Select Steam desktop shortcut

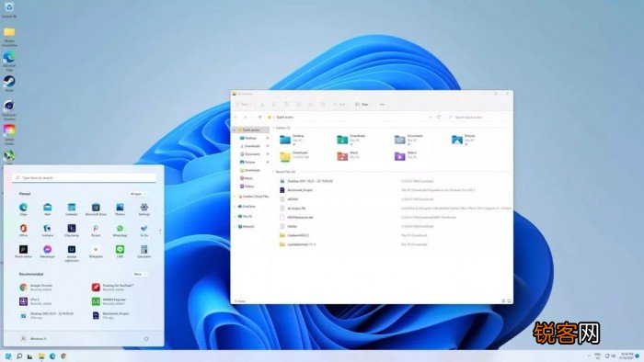9,84
